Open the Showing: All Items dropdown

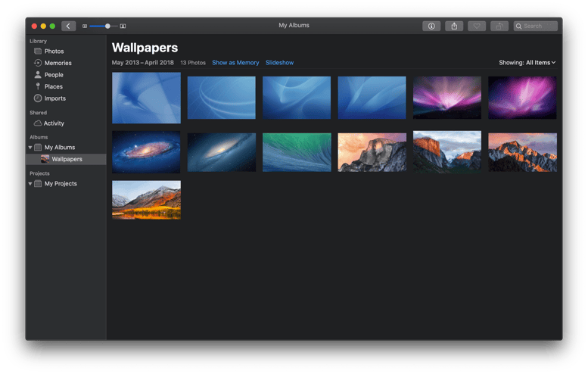tap(527, 63)
